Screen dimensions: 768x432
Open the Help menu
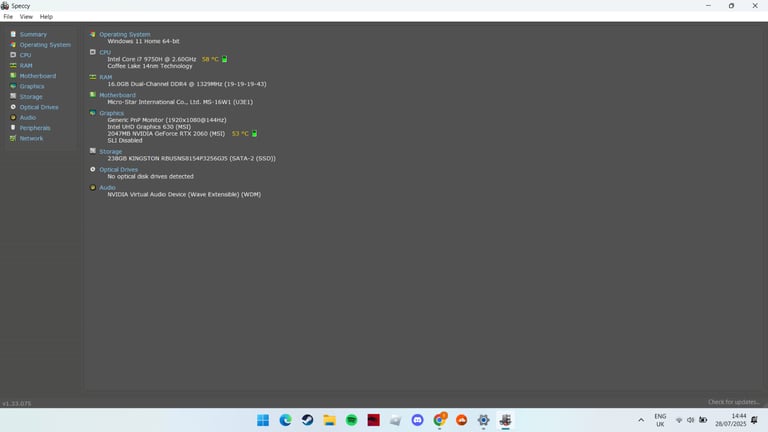[x=46, y=17]
